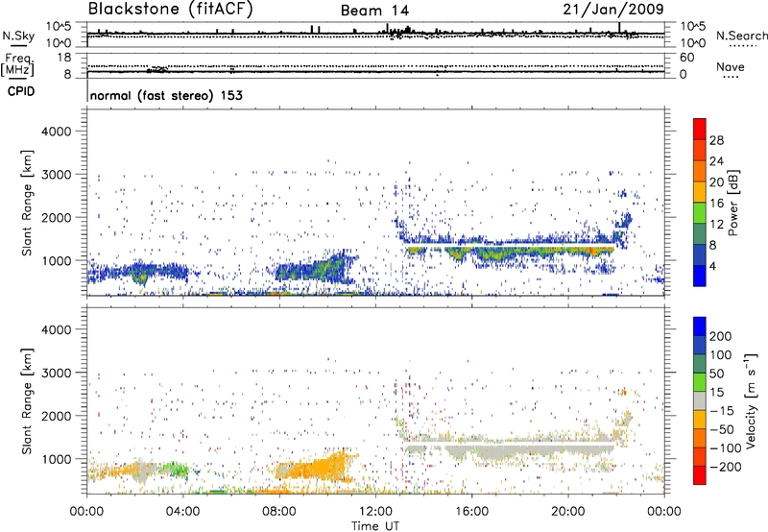Click the gray −15 to 15 Velocity color segment
The height and width of the screenshot is (532, 768).
[700, 400]
